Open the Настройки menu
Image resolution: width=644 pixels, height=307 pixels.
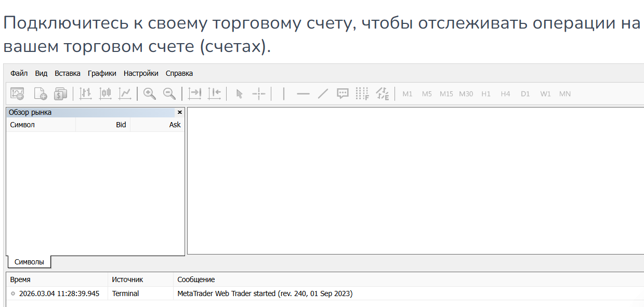click(x=141, y=73)
